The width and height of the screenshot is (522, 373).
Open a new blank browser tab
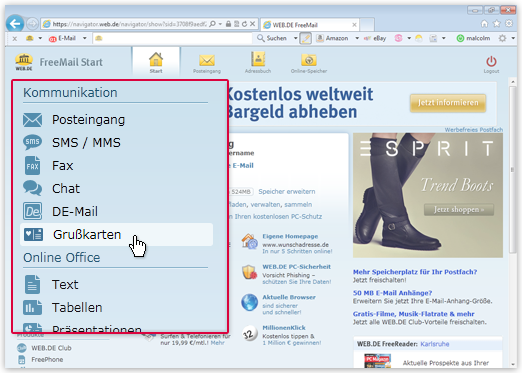(x=367, y=25)
